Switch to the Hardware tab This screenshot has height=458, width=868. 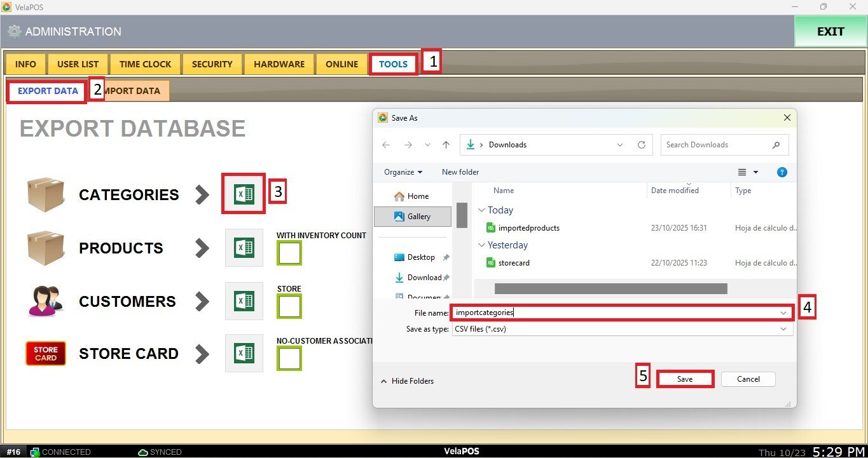tap(279, 64)
